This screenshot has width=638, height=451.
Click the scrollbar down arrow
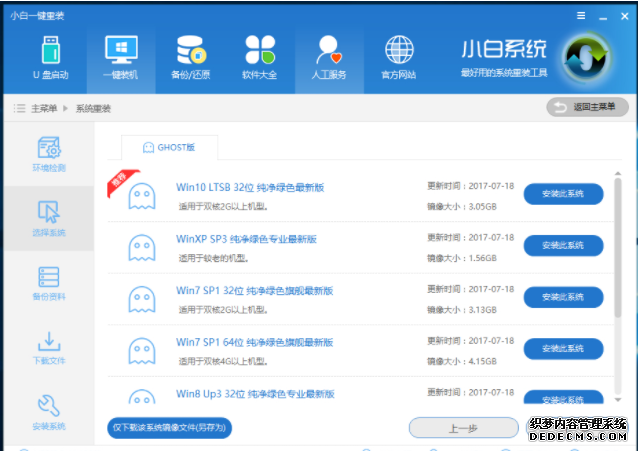pyautogui.click(x=618, y=400)
